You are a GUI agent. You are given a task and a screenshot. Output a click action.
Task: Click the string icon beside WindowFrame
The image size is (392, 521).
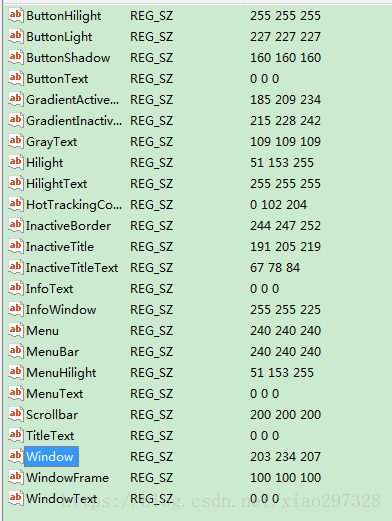[x=16, y=477]
